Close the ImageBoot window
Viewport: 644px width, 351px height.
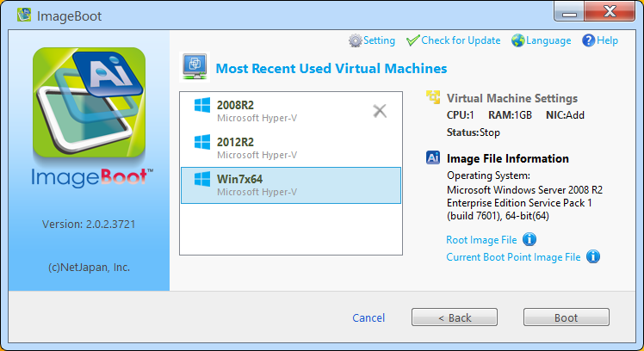[610, 11]
